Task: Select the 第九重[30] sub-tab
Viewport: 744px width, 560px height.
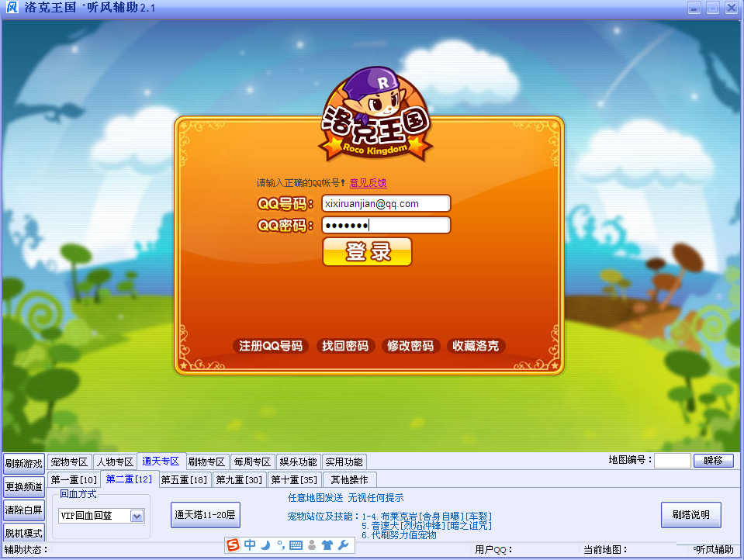Action: coord(239,480)
